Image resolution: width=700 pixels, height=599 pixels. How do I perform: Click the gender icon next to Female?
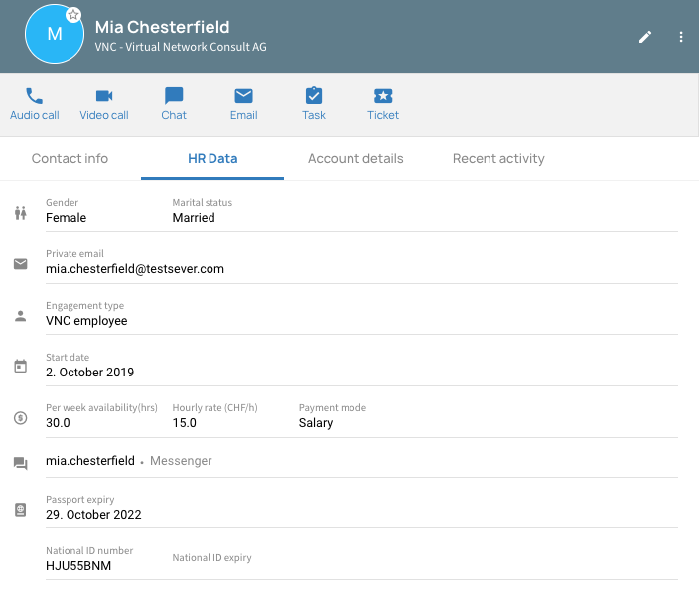(20, 213)
